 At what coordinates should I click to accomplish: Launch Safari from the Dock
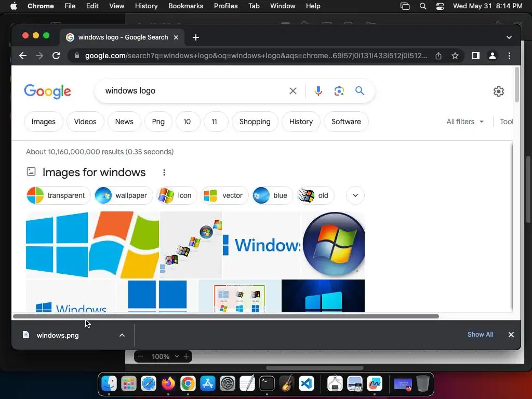click(149, 384)
